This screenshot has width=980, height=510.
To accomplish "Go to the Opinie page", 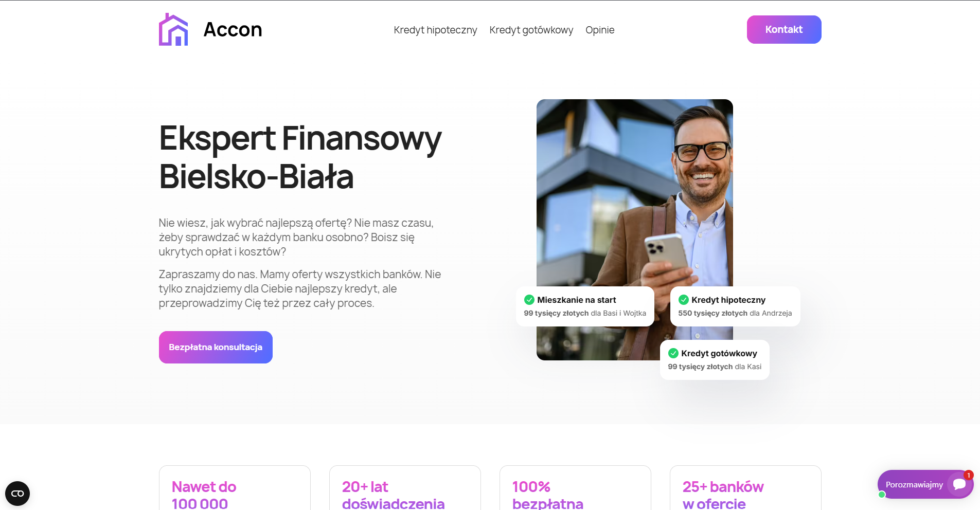I will tap(600, 30).
